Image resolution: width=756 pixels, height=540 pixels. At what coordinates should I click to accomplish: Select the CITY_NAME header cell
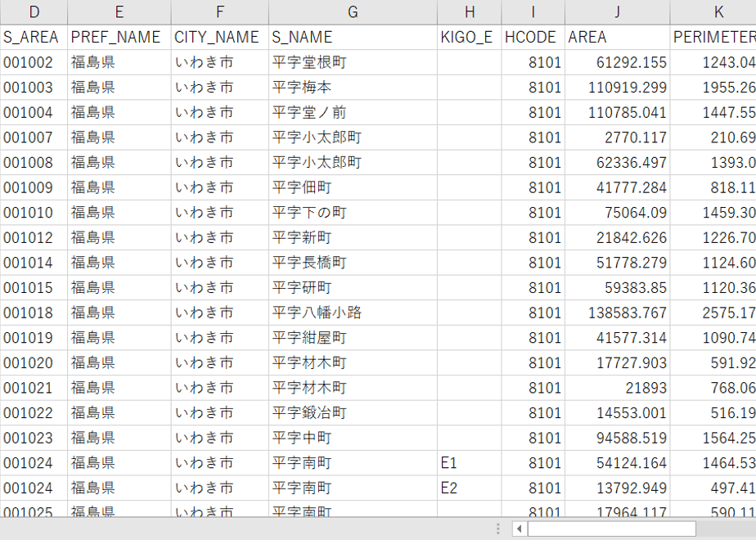[219, 37]
